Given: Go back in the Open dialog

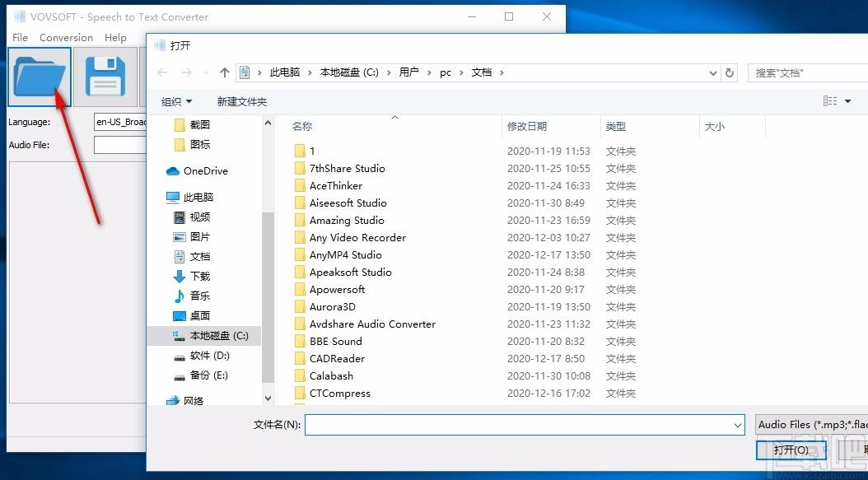Looking at the screenshot, I should pos(162,72).
